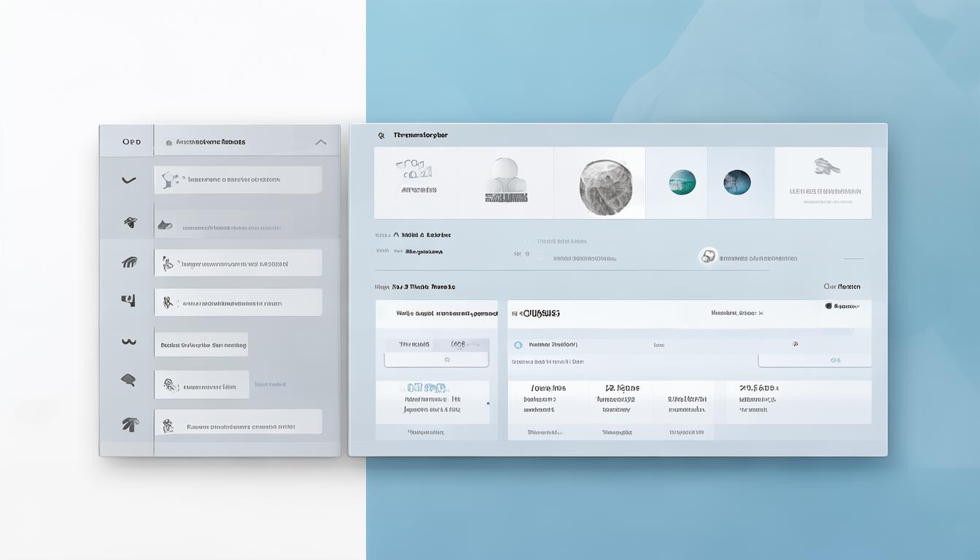Remove the filter tag with the small x

pyautogui.click(x=761, y=313)
